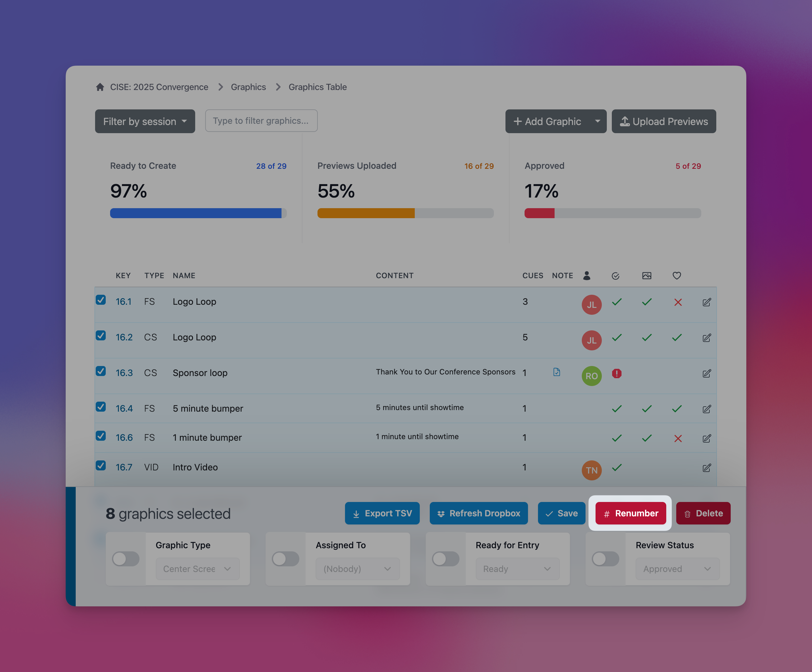The width and height of the screenshot is (812, 672).
Task: Enable the Graphic Type toggle switch
Action: 126,559
